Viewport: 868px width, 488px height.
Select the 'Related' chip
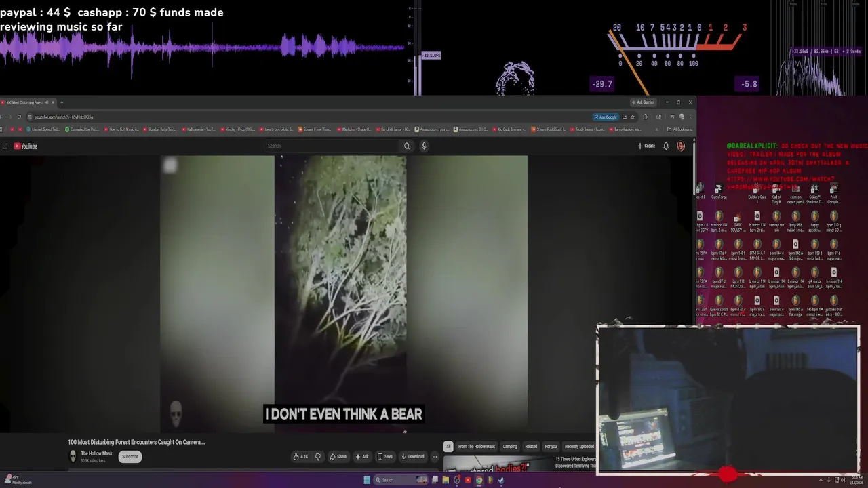click(531, 447)
